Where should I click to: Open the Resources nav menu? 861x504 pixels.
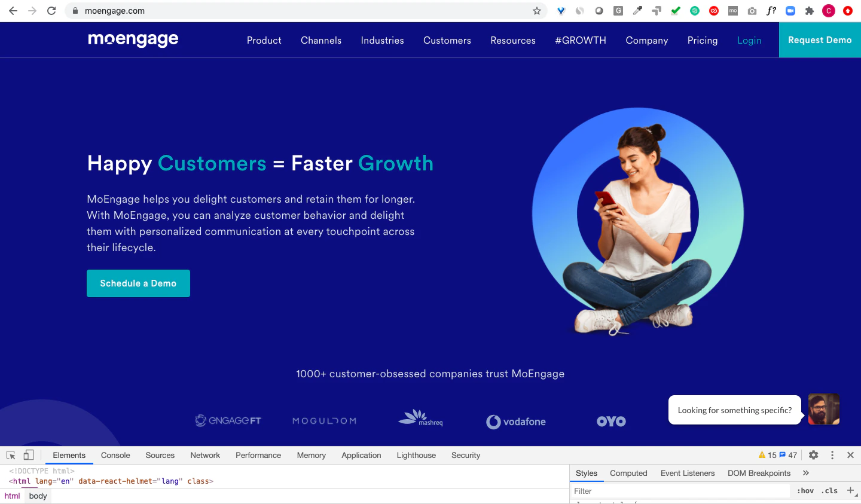[x=513, y=40]
